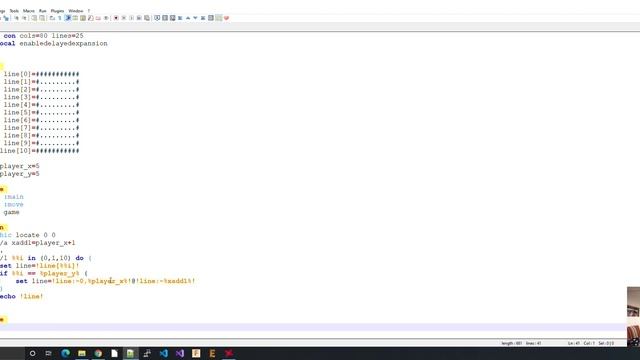Screen dimensions: 640x360
Task: Click the white document taskbar icon
Action: coord(114,353)
